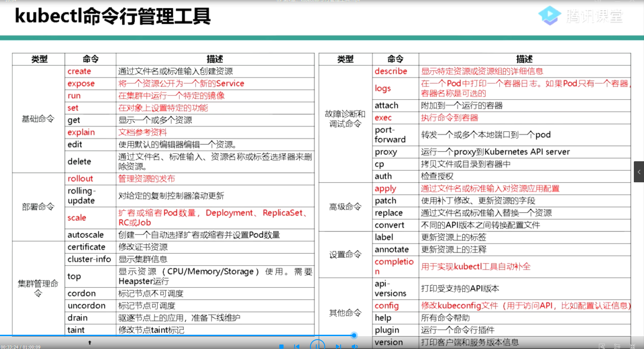The width and height of the screenshot is (644, 349).
Task: Mute the player volume
Action: 354,346
